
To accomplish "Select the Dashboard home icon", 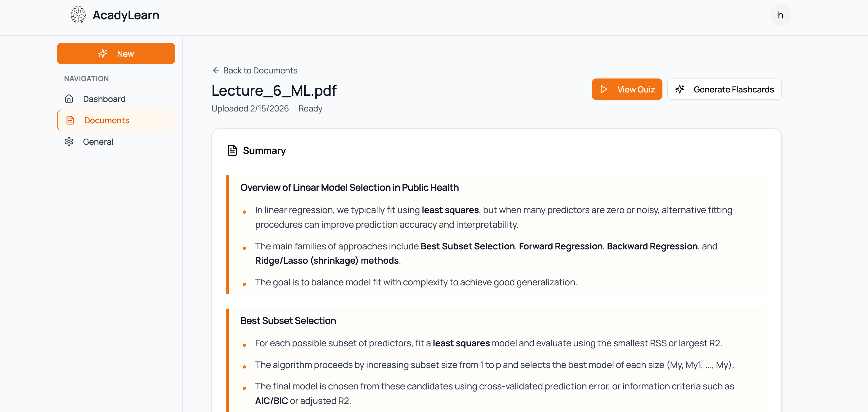I will click(x=69, y=99).
